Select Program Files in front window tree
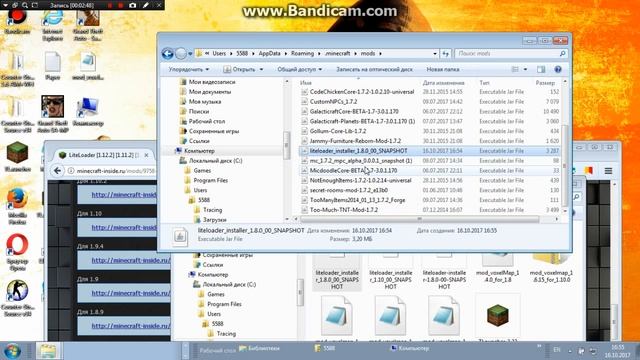 pos(211,180)
